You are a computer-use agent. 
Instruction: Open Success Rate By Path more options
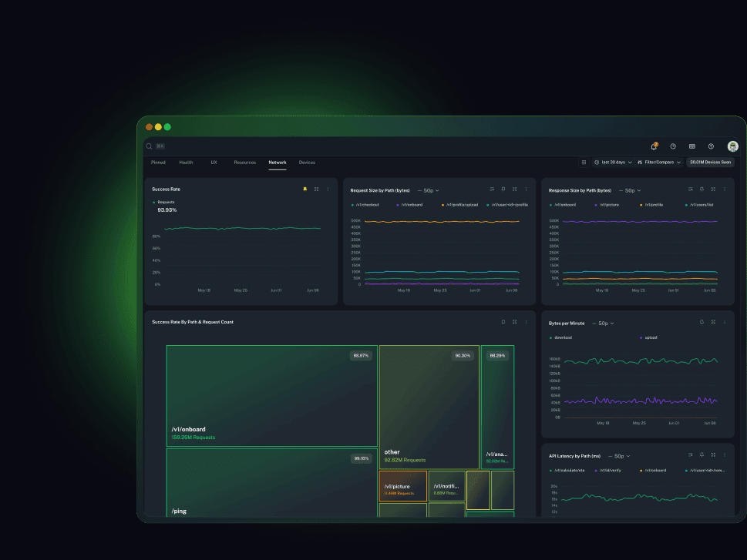click(526, 322)
